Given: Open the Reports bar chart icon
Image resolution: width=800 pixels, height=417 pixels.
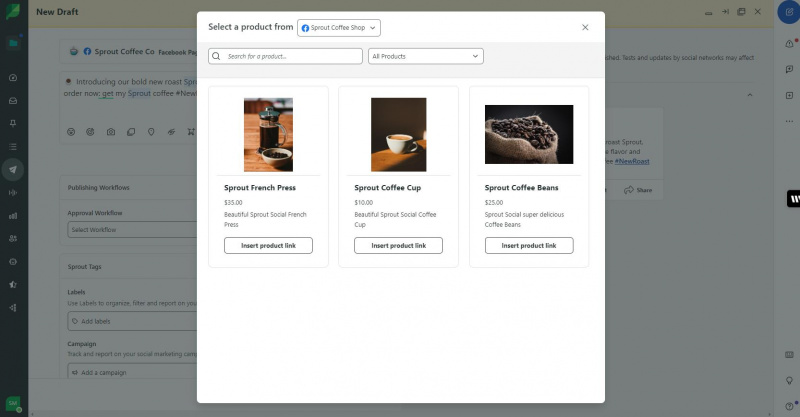Looking at the screenshot, I should (x=13, y=215).
